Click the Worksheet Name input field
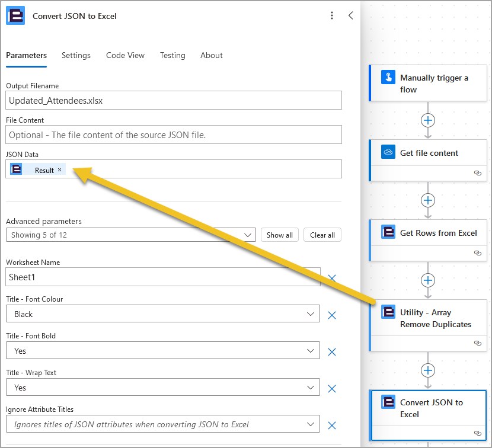The image size is (492, 448). pyautogui.click(x=163, y=277)
